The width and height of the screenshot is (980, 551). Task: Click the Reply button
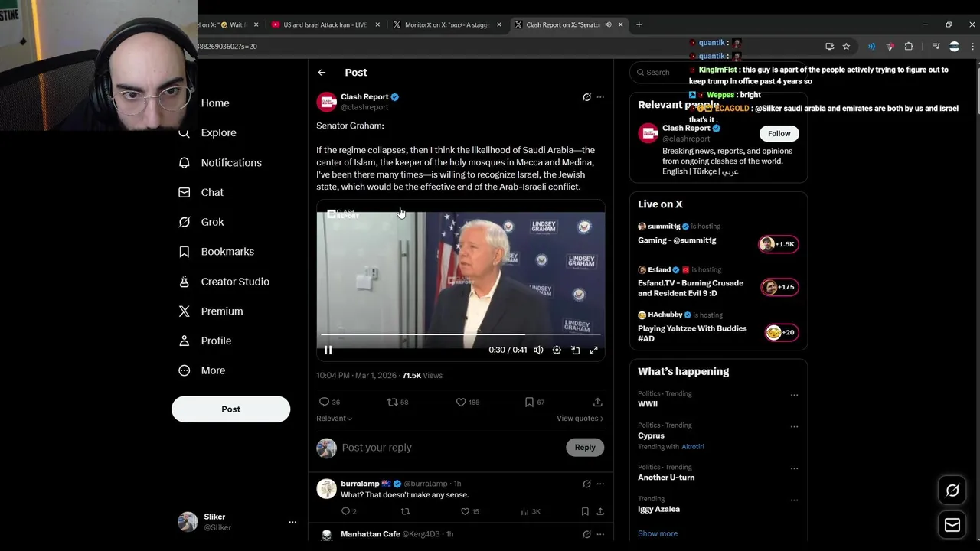click(x=585, y=448)
